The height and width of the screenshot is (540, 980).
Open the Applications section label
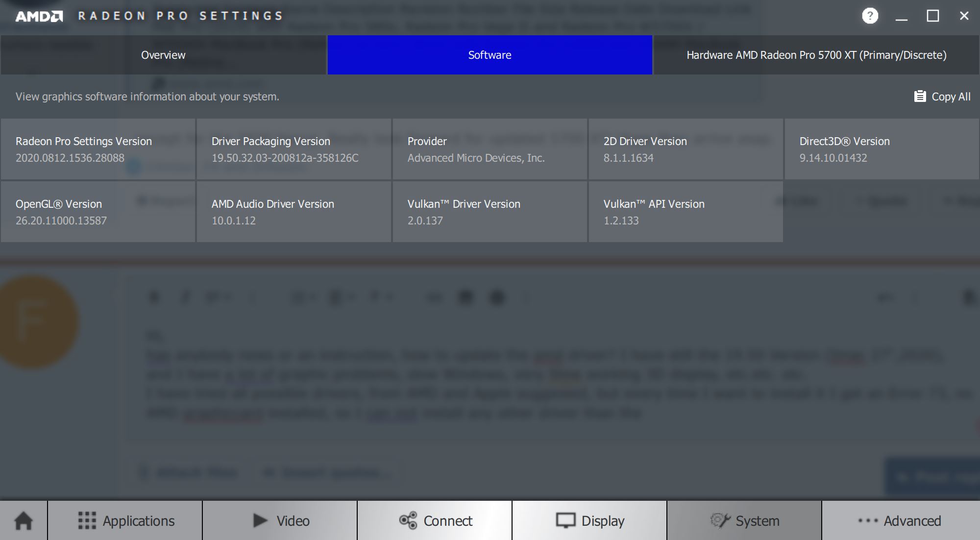tap(139, 521)
